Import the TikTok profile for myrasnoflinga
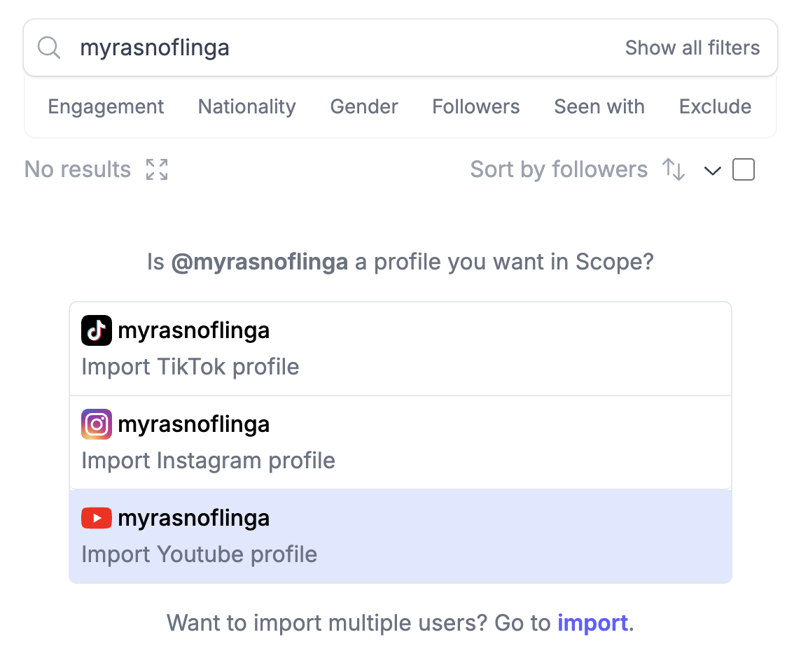The height and width of the screenshot is (672, 801). tap(400, 349)
